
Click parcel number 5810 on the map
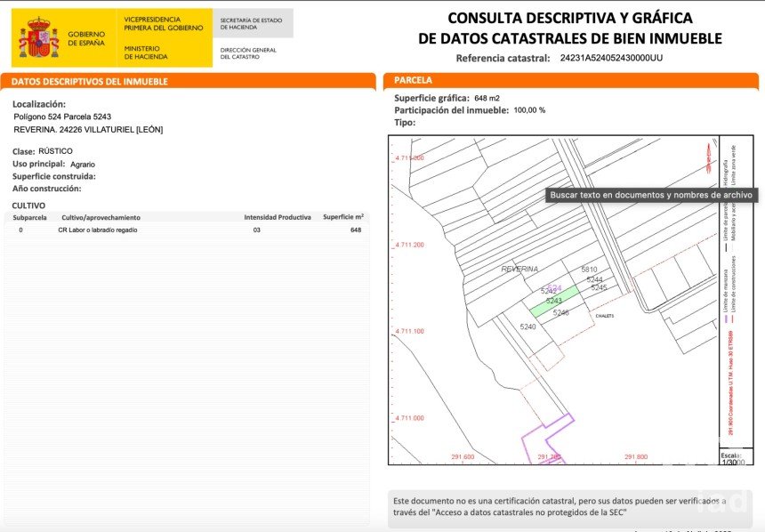click(x=589, y=270)
